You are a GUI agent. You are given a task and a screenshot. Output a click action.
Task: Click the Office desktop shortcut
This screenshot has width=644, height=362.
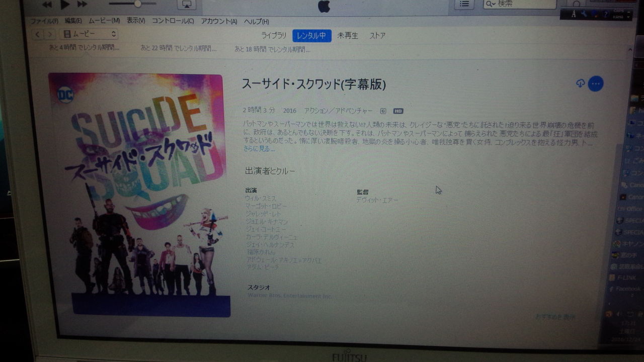tap(630, 209)
